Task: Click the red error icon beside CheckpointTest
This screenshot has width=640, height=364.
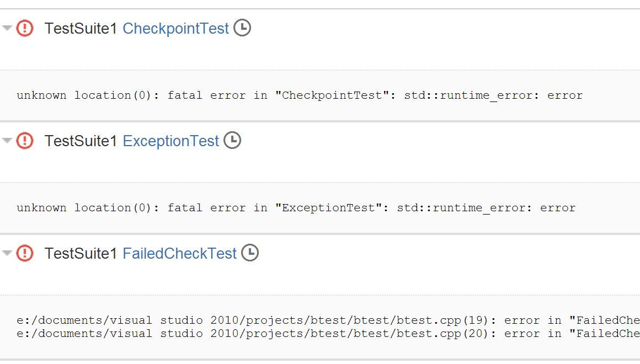Action: (x=25, y=28)
